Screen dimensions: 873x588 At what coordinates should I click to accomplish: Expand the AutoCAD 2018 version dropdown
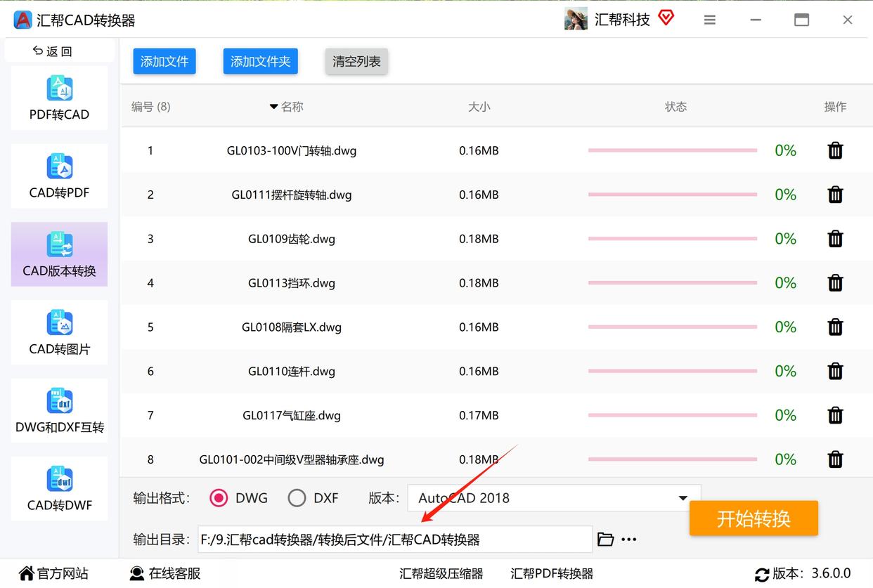[x=554, y=498]
